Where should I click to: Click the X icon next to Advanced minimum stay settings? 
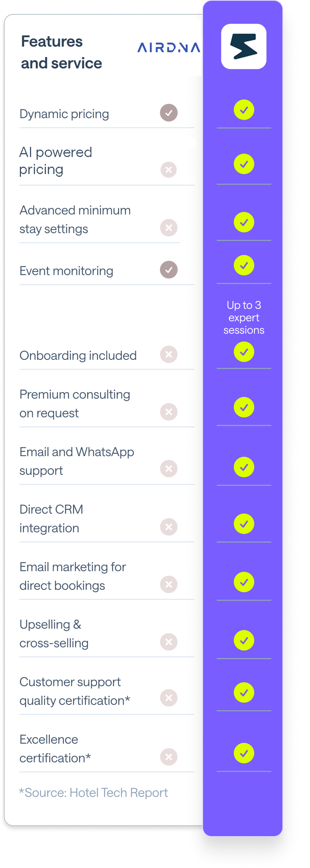point(169,228)
